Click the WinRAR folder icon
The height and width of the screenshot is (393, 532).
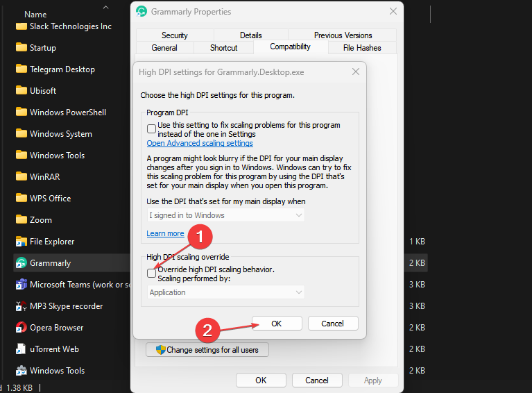[x=21, y=177]
